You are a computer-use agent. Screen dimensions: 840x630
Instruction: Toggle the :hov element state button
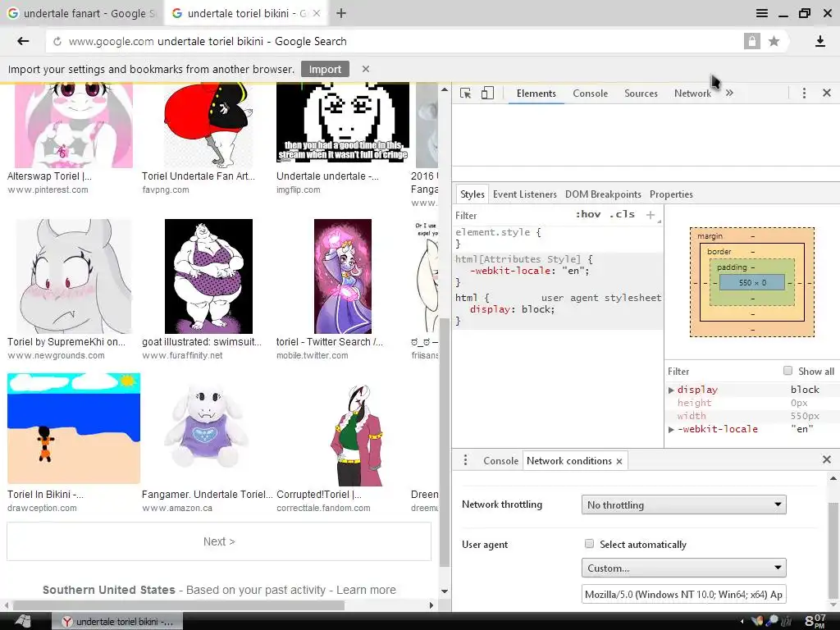tap(587, 214)
